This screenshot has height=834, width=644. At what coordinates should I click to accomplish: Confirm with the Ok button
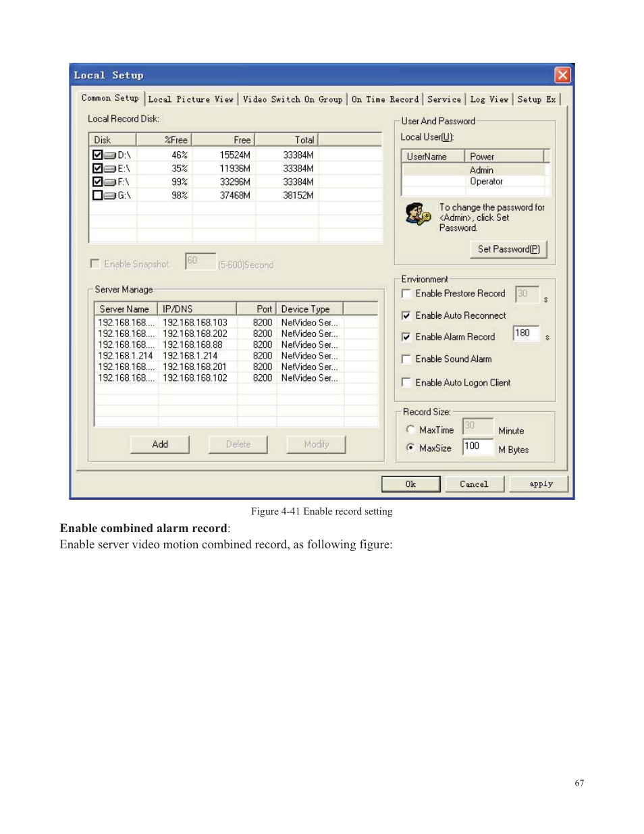[x=410, y=484]
